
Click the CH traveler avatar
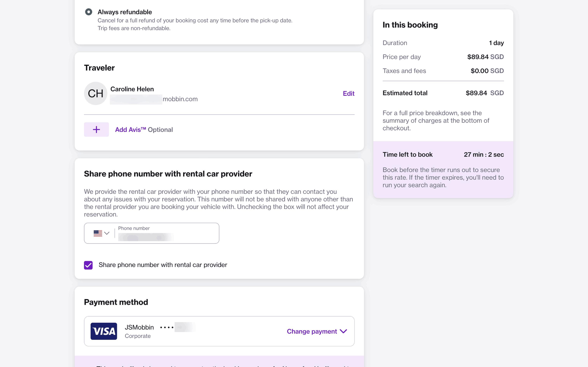pyautogui.click(x=95, y=93)
